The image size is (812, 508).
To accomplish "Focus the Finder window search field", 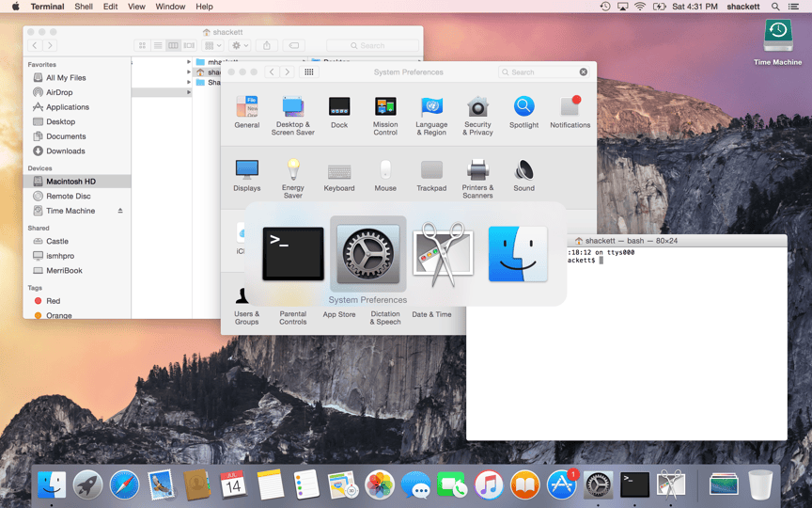I will [x=372, y=45].
